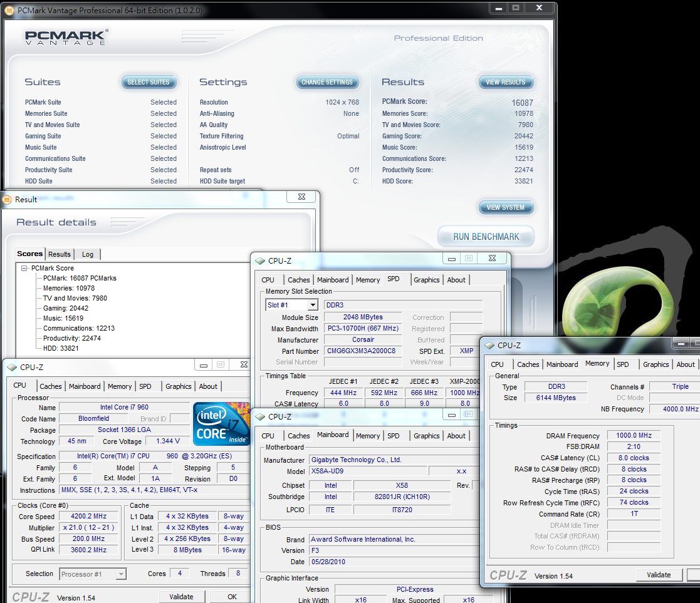
Task: Open the Slot #1 memory slot dropdown
Action: 312,305
